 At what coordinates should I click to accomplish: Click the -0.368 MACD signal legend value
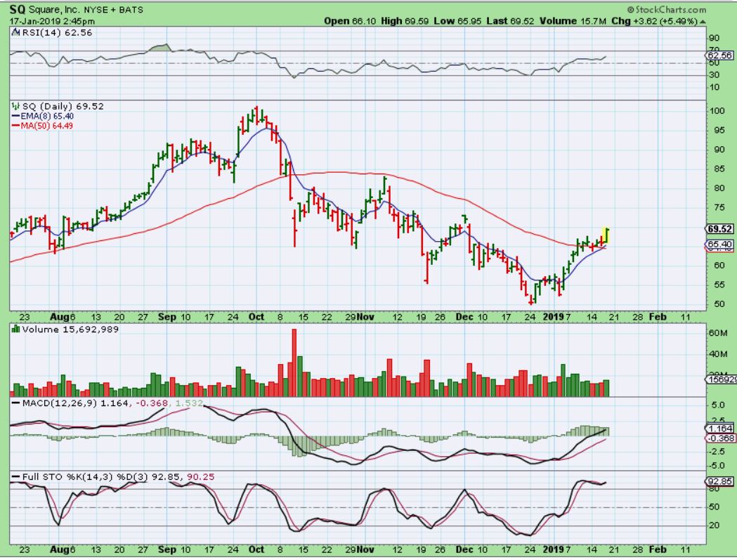151,403
